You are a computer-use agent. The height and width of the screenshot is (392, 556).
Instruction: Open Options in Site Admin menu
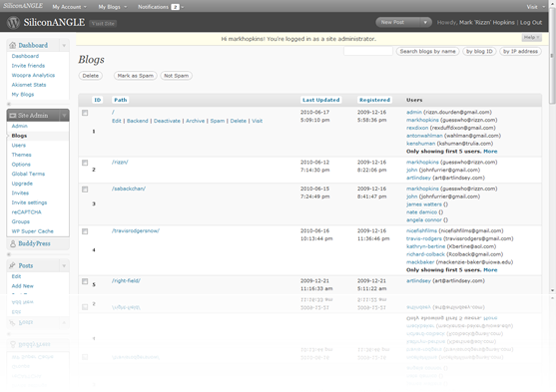[21, 165]
